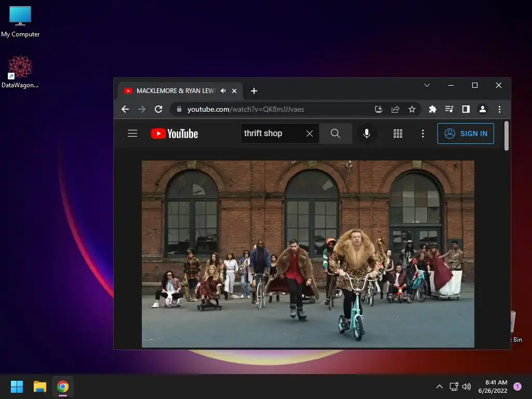532x399 pixels.
Task: Open the Chrome three-dot menu
Action: 499,109
